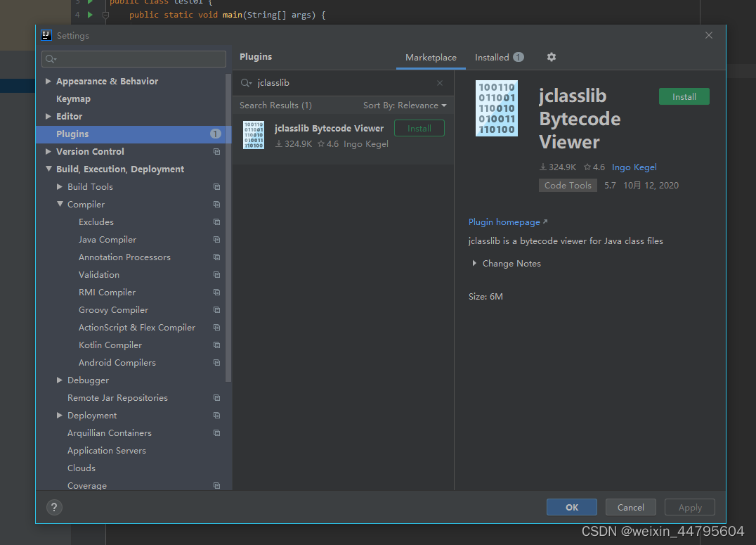Click the help question mark button

tap(54, 507)
